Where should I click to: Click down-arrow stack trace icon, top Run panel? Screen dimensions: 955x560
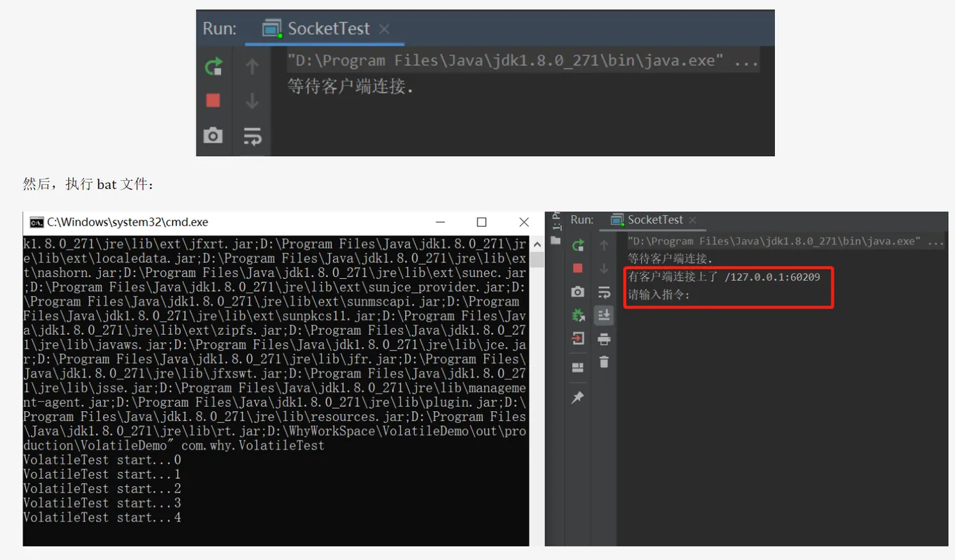coord(252,101)
